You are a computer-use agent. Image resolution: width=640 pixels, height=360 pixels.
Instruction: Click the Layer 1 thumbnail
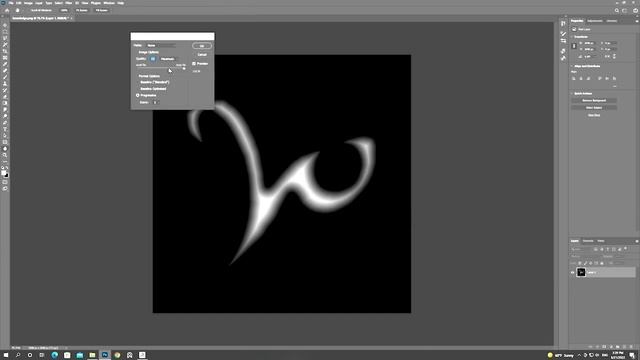click(581, 272)
